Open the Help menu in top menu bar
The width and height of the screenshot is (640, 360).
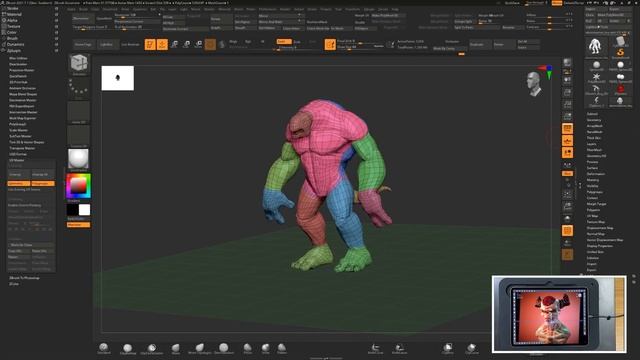[395, 9]
